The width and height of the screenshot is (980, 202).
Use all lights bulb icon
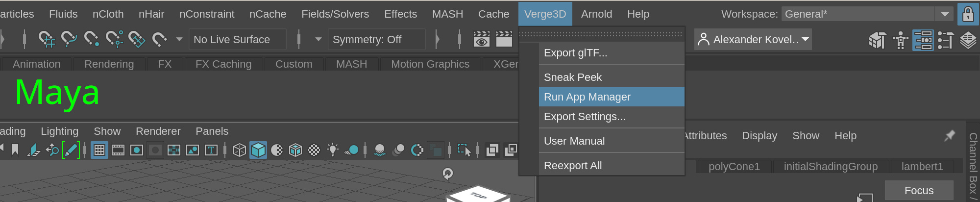[x=333, y=150]
